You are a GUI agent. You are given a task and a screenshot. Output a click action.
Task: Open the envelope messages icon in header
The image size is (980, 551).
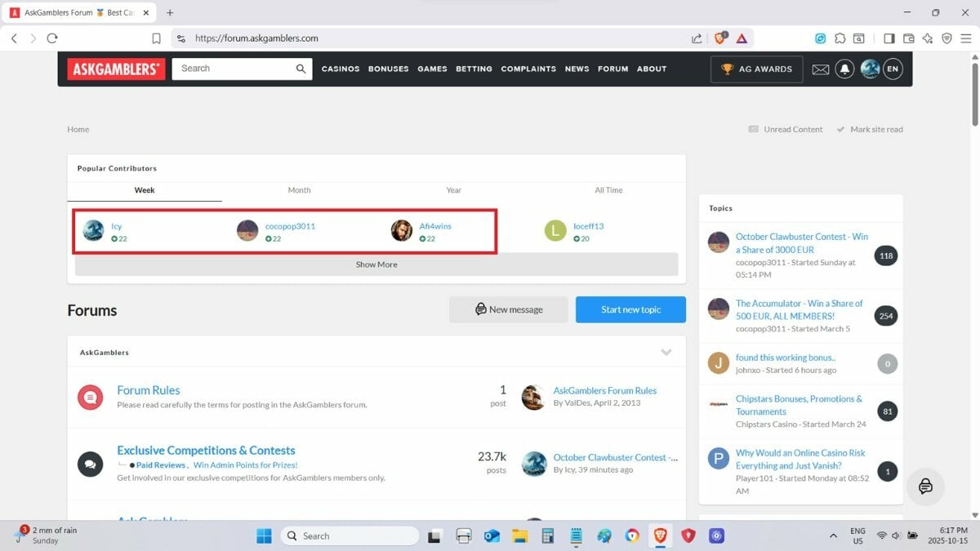tap(820, 69)
